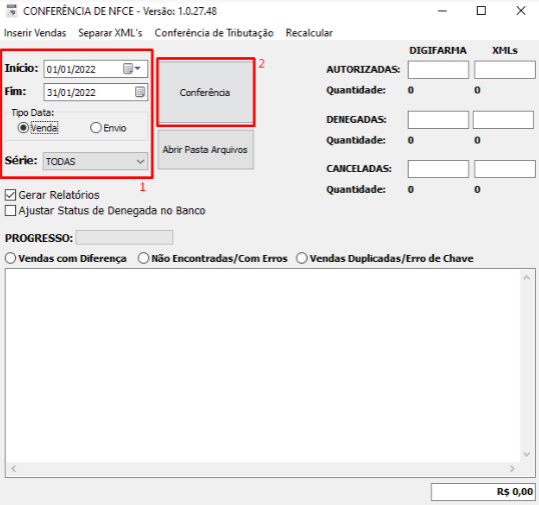
Task: Click the AUTORIZADAS Digifarma value field
Action: coord(438,70)
